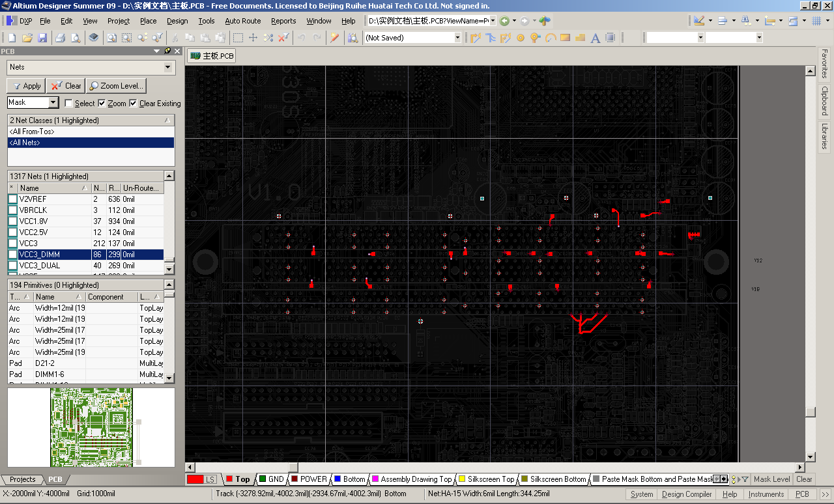Click the Cross Probe wand icon
This screenshot has height=504, width=834.
point(335,38)
